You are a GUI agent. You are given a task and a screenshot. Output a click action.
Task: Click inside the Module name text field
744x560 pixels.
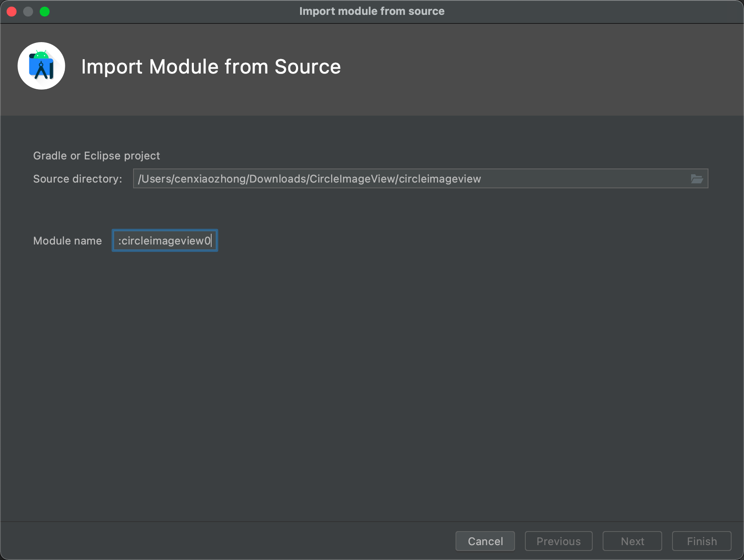[165, 241]
